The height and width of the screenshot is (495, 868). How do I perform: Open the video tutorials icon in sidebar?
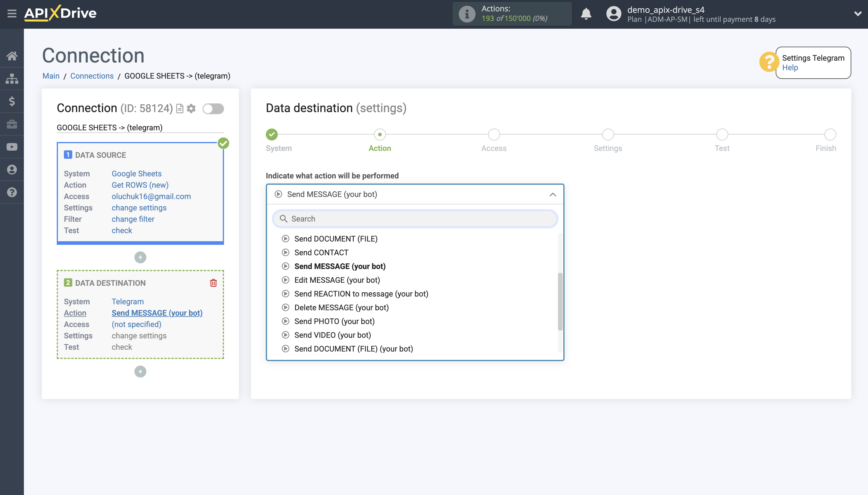pyautogui.click(x=12, y=146)
